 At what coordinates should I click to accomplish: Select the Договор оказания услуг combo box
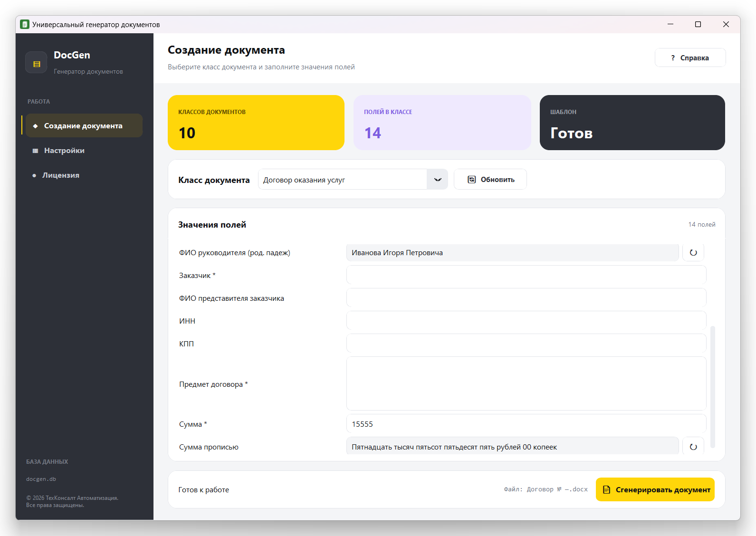[x=353, y=180]
